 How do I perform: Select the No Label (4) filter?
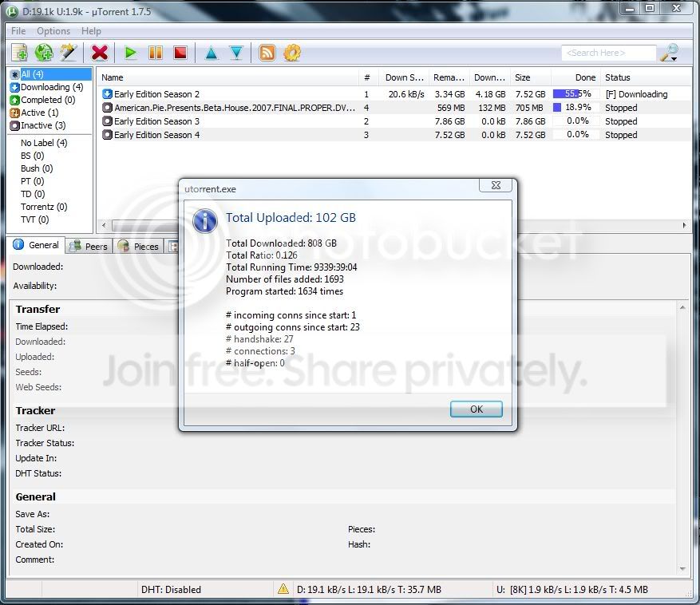click(x=44, y=143)
